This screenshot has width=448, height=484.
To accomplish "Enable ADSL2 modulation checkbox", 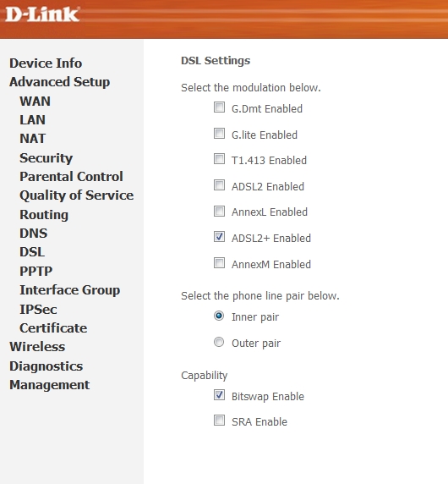I will pyautogui.click(x=219, y=185).
